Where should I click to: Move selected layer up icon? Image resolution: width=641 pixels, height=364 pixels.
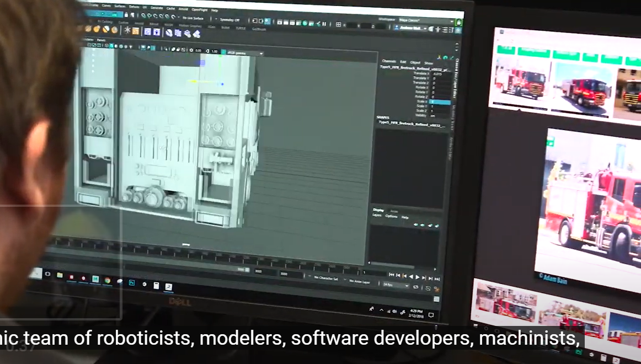(x=416, y=224)
